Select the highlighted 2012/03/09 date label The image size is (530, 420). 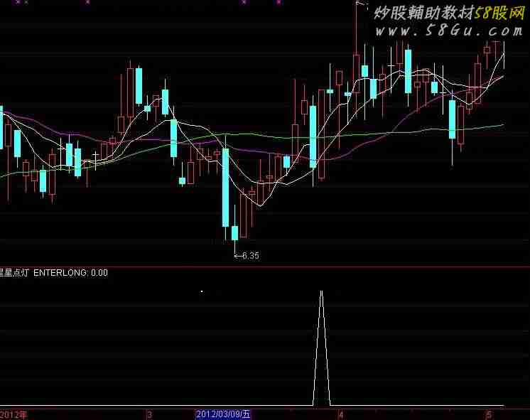[223, 414]
